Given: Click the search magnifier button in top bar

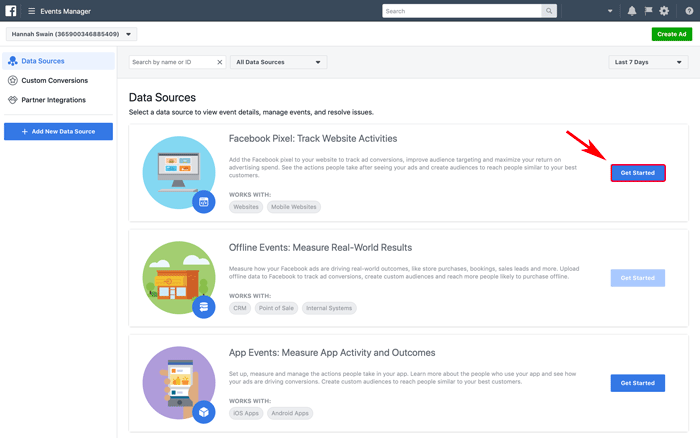Looking at the screenshot, I should click(x=549, y=11).
